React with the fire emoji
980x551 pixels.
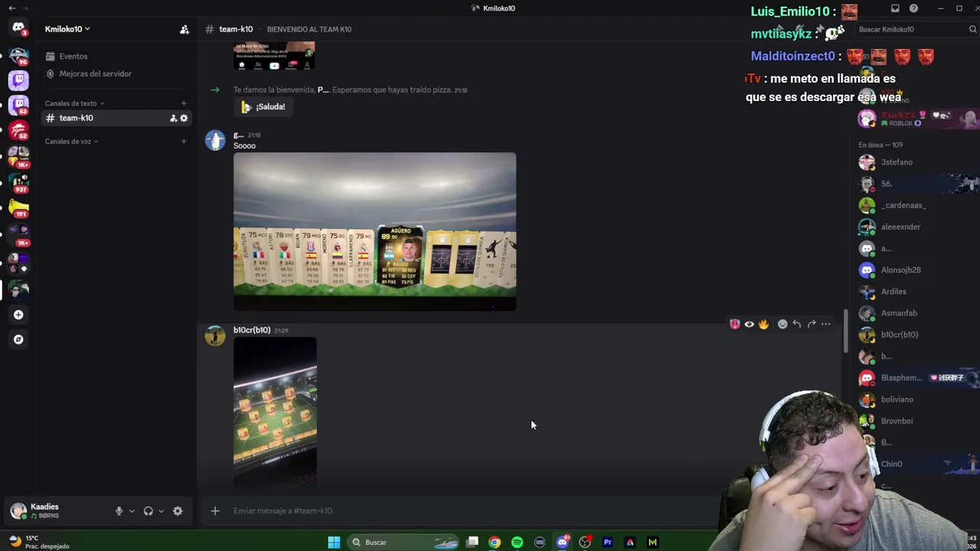[763, 324]
